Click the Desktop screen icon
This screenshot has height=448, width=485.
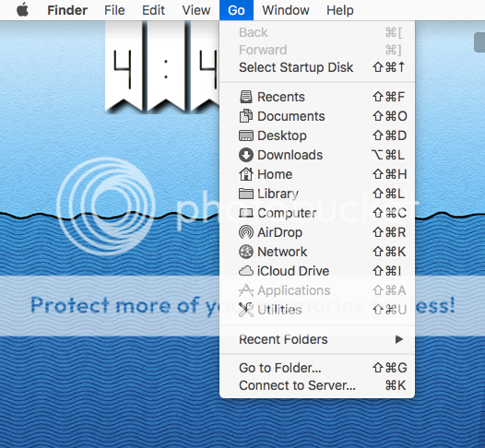click(x=246, y=136)
